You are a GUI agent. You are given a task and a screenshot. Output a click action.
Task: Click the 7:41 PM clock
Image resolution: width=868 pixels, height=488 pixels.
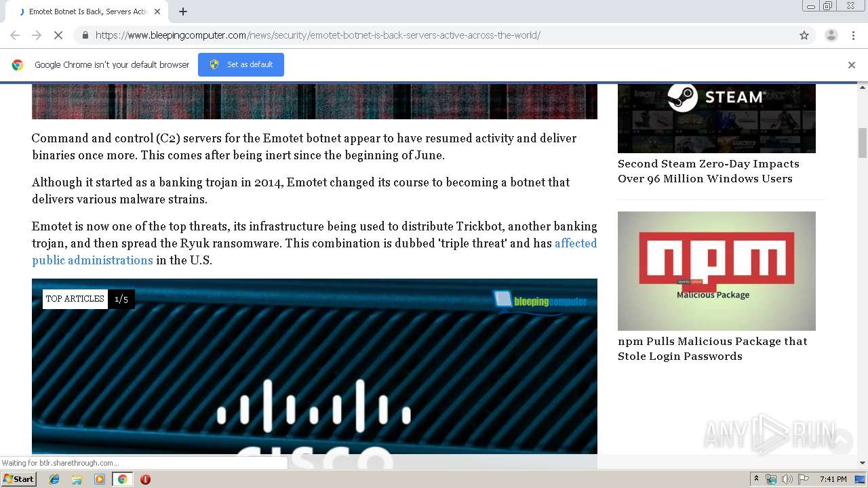coord(833,479)
